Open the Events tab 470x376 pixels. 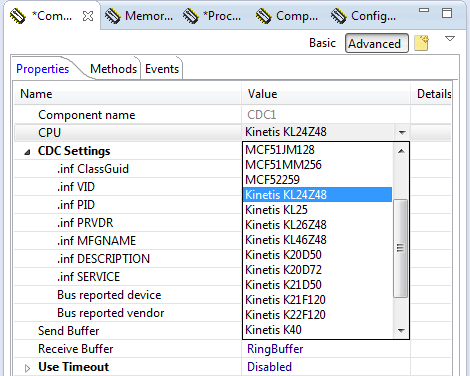[162, 69]
